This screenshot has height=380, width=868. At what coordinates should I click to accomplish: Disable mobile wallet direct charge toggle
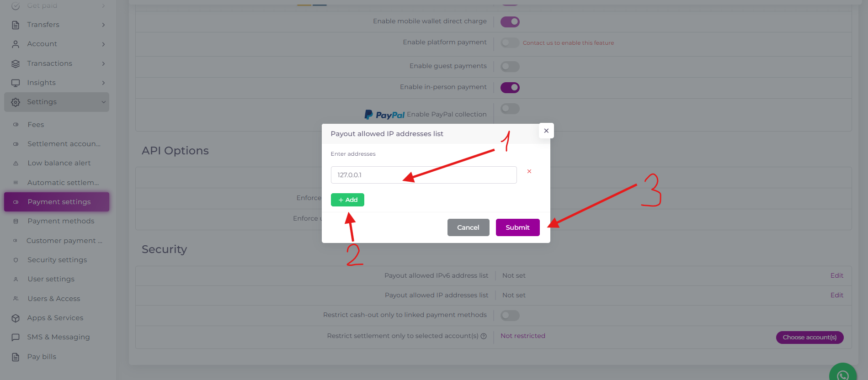coord(510,21)
